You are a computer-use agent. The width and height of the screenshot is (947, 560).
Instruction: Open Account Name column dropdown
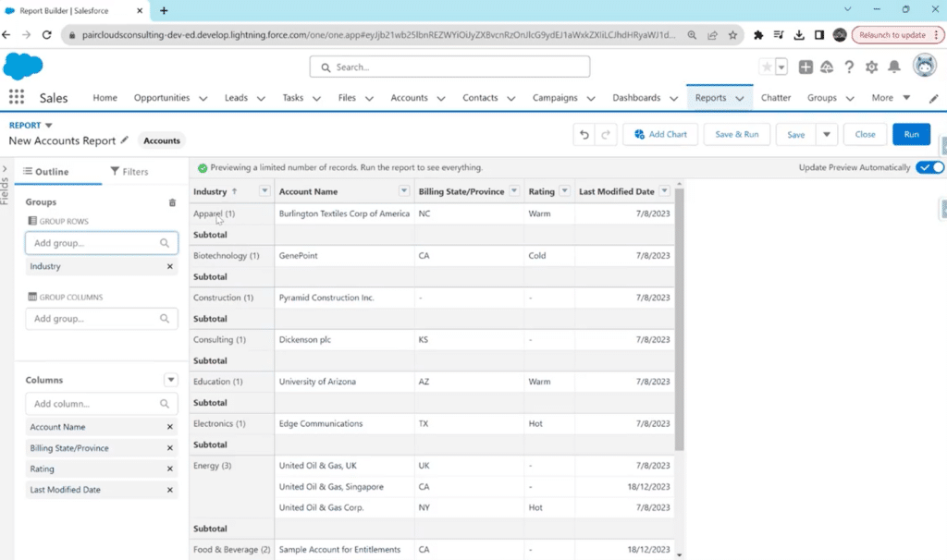404,190
